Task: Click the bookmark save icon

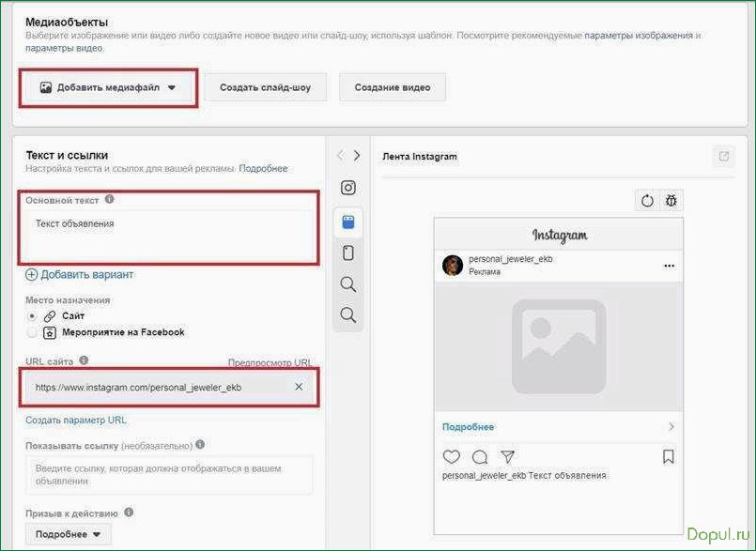Action: coord(669,456)
